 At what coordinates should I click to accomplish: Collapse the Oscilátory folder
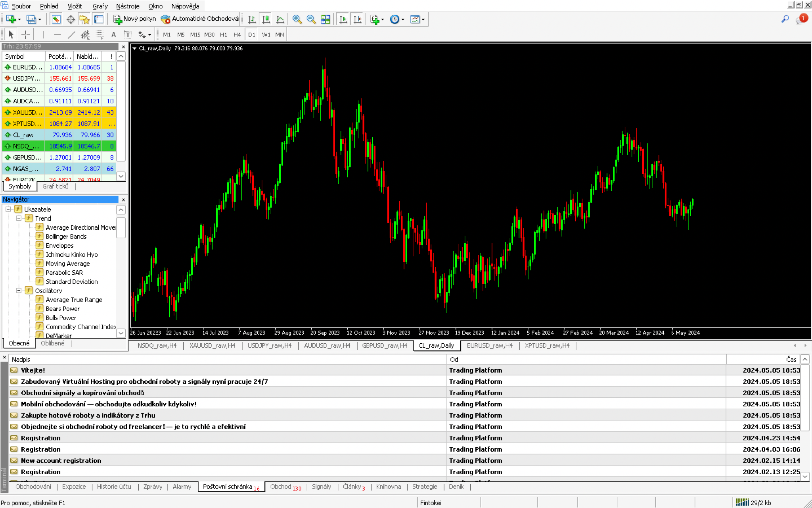19,291
